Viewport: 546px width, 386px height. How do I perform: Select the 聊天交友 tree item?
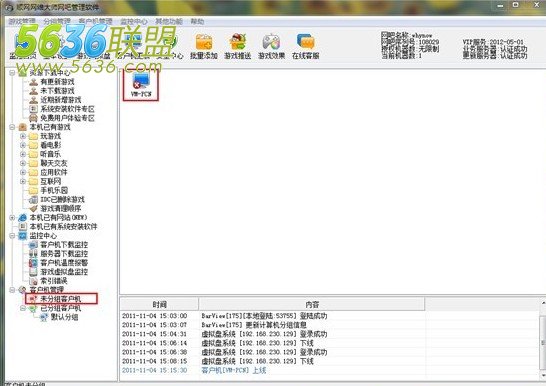(x=54, y=163)
